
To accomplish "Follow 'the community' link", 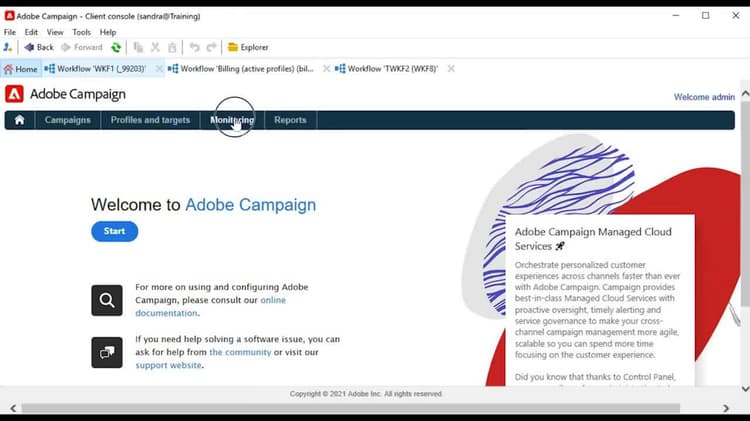I will point(240,352).
